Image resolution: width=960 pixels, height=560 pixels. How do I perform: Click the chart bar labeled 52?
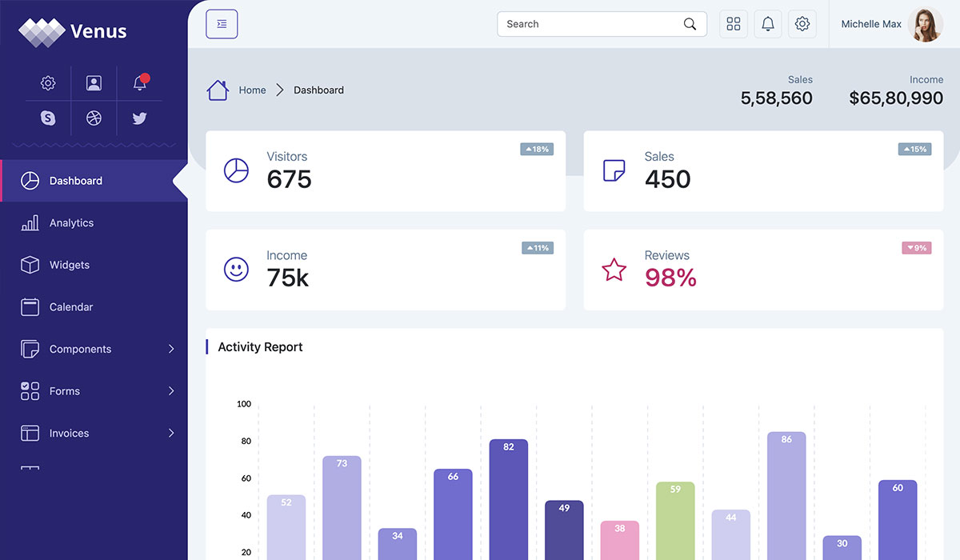pos(286,527)
